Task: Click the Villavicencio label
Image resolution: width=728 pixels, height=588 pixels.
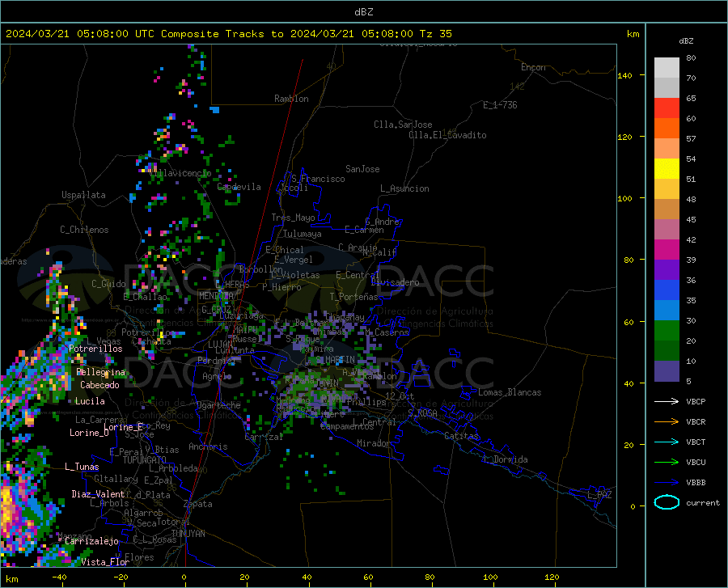Action: 180,173
